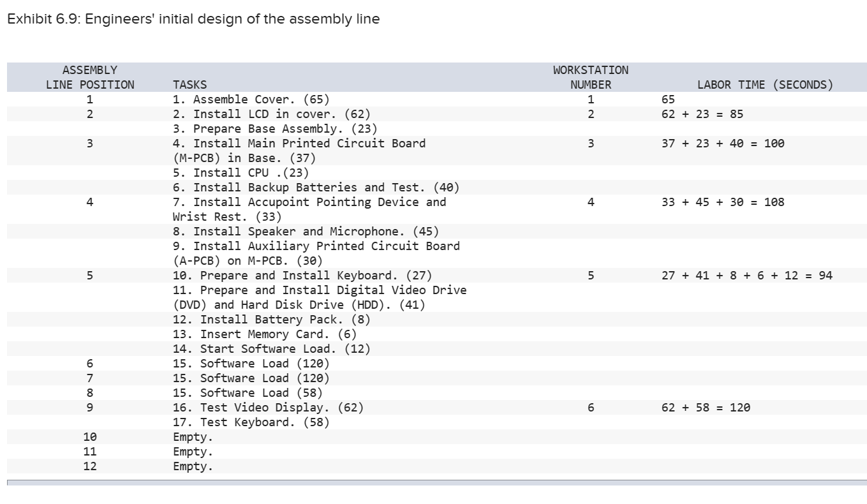
Task: Click assembly line position 12 cell
Action: pos(90,467)
